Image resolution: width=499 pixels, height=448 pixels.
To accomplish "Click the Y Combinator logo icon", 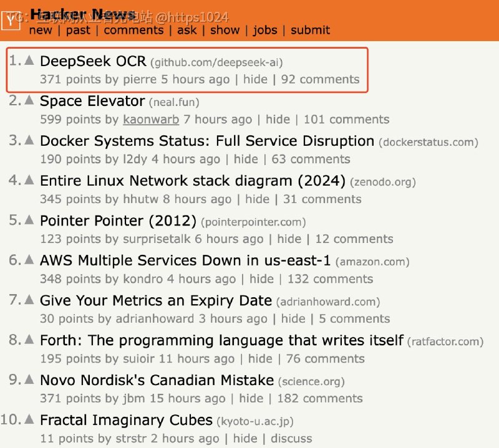I will coord(11,21).
